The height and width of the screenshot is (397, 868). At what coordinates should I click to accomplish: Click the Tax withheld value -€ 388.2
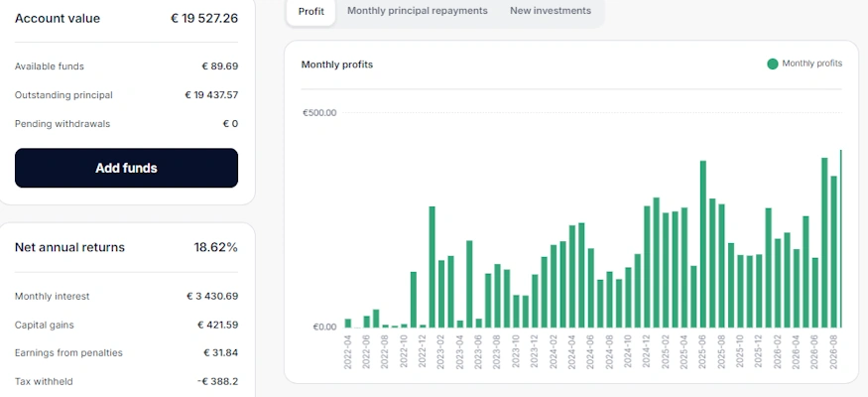(218, 381)
